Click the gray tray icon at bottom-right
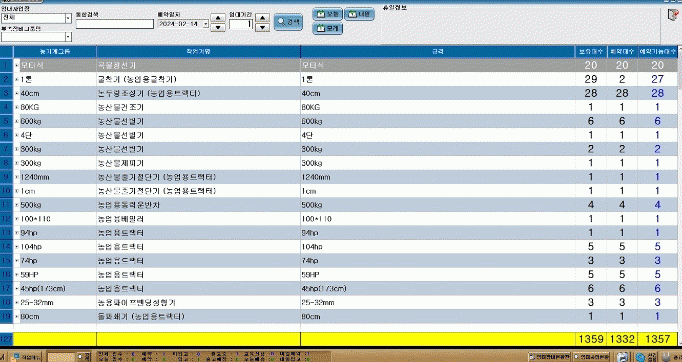The width and height of the screenshot is (682, 362). coord(665,356)
